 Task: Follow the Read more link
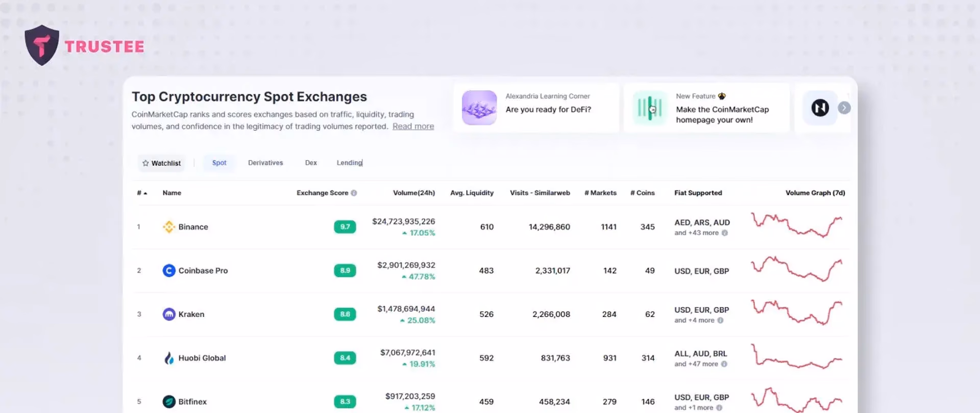(x=413, y=126)
